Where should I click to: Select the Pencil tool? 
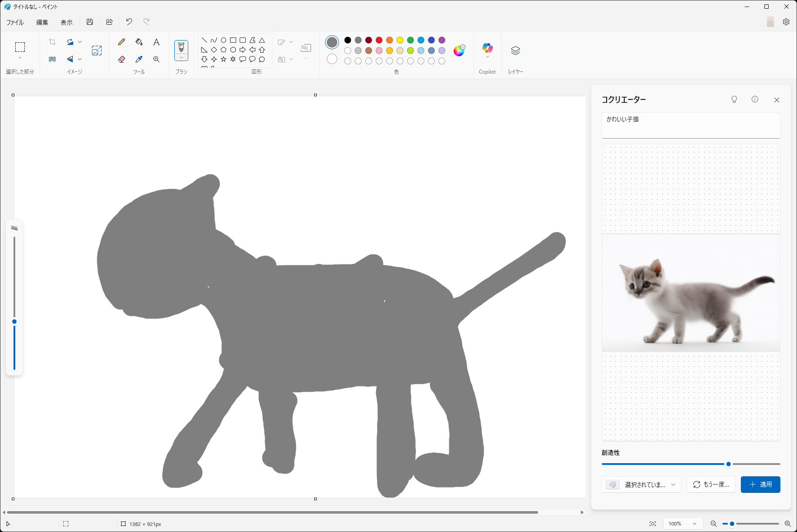121,42
